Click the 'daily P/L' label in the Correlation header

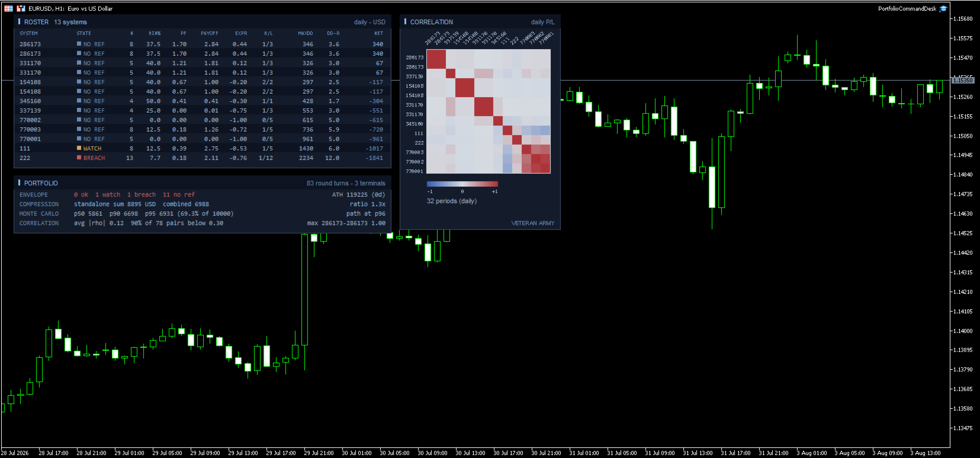click(542, 22)
